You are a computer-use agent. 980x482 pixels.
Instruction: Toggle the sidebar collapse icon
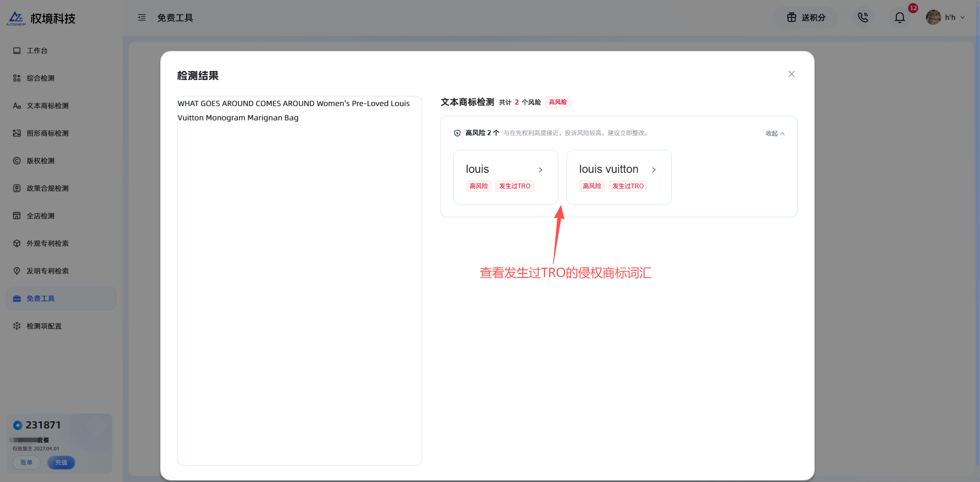coord(142,18)
